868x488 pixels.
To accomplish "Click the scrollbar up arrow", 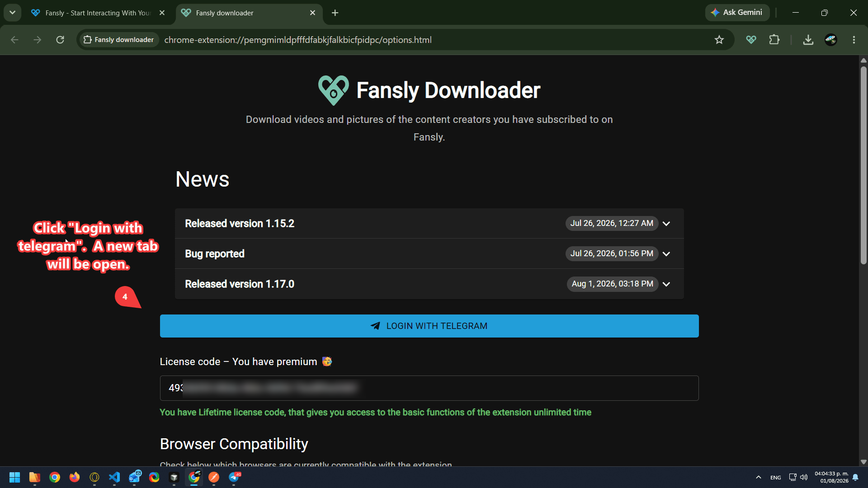I will tap(863, 60).
